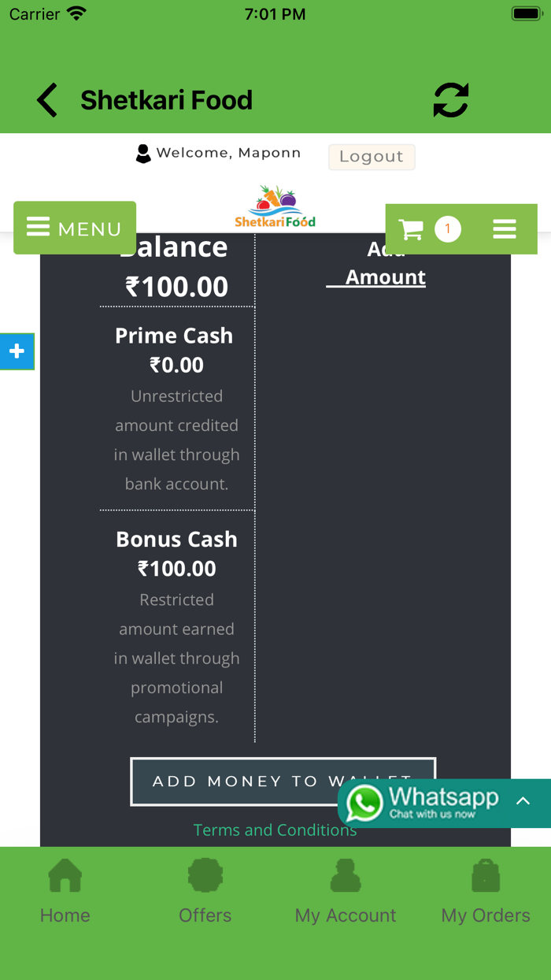Open the shopping cart icon
Image resolution: width=551 pixels, height=980 pixels.
[x=411, y=229]
